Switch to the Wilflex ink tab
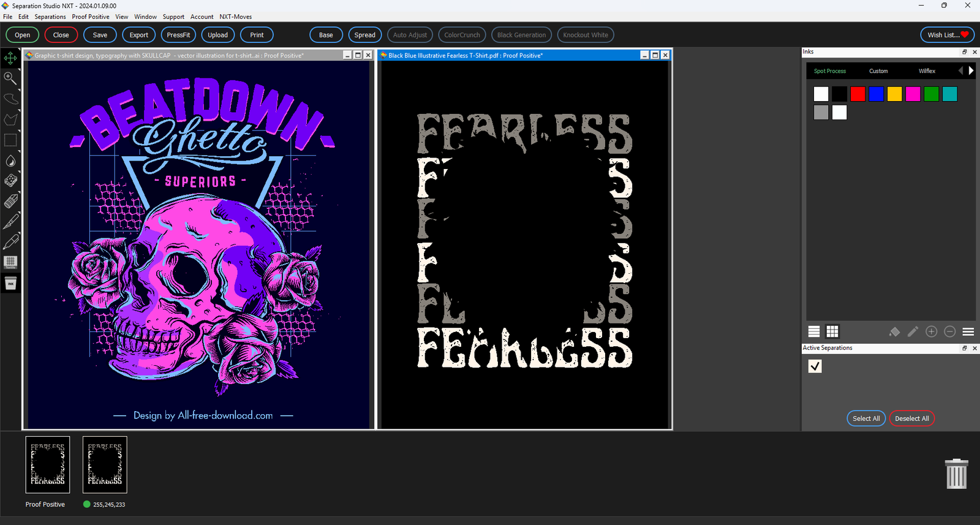Image resolution: width=980 pixels, height=525 pixels. pos(927,71)
